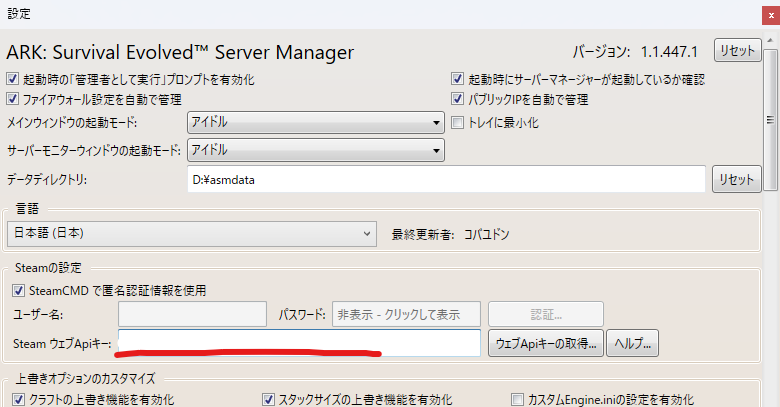This screenshot has height=407, width=780.
Task: Click リセット button beside data directory
Action: click(x=737, y=179)
